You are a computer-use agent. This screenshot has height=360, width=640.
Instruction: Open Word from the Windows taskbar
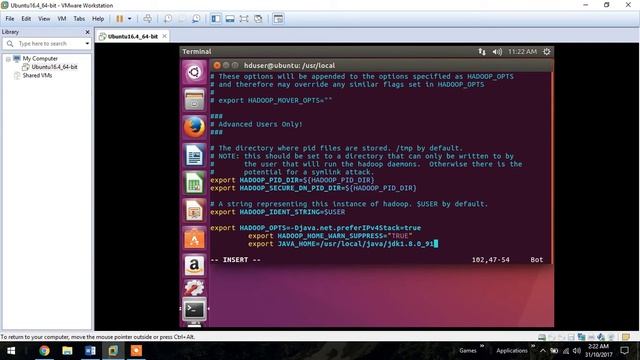coord(90,351)
